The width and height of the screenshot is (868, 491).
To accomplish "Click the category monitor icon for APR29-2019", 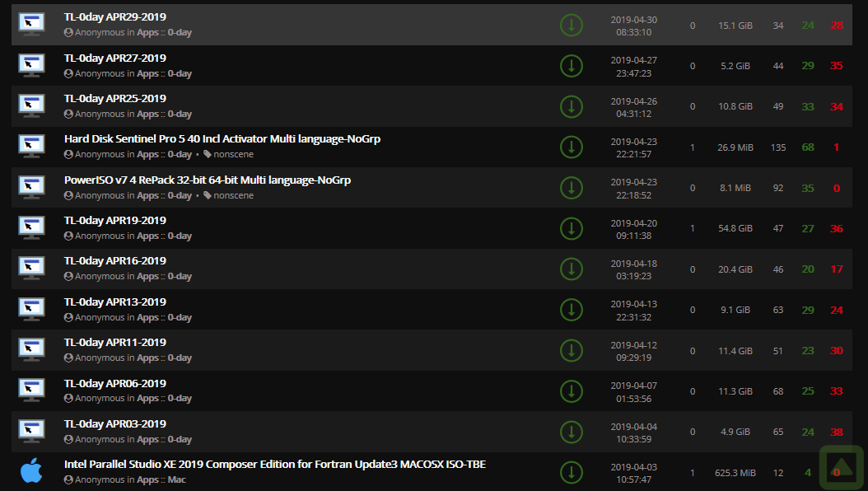I will point(31,25).
